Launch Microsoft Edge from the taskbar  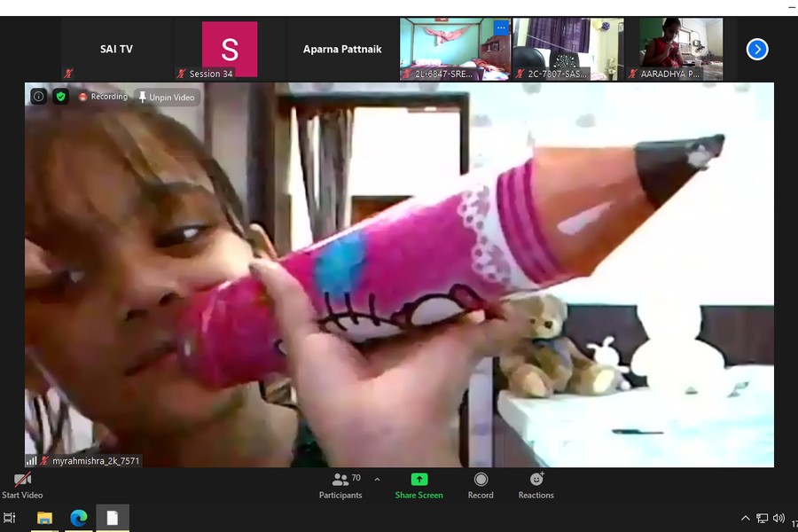click(78, 519)
